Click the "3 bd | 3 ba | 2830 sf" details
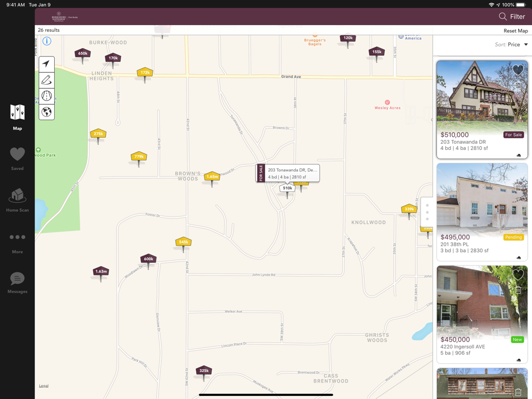 pyautogui.click(x=464, y=251)
